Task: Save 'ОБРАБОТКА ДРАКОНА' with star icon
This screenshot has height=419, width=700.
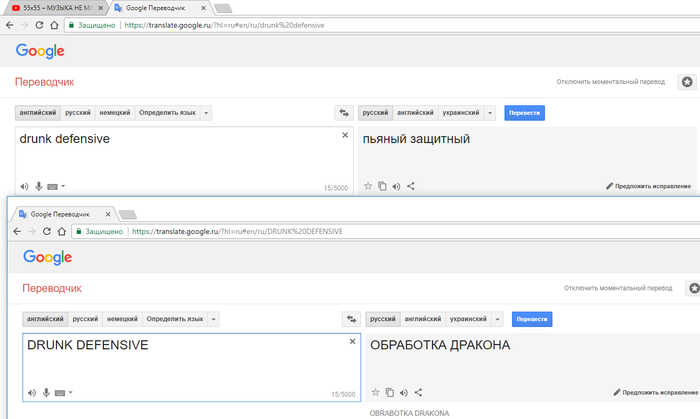Action: (375, 392)
